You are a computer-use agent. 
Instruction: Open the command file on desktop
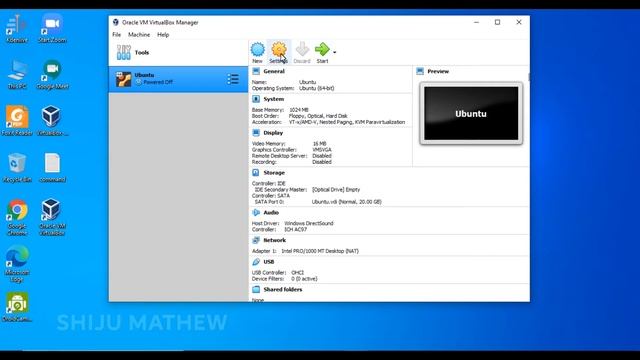[x=52, y=167]
